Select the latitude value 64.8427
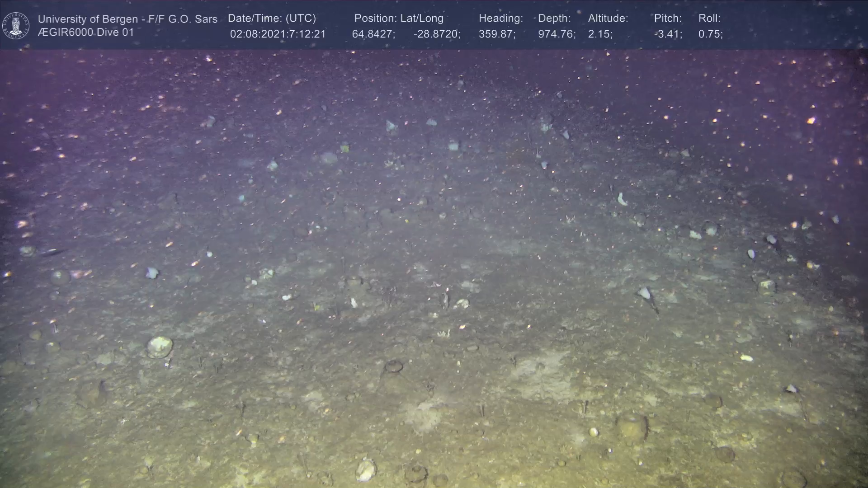The width and height of the screenshot is (868, 488). coord(373,34)
